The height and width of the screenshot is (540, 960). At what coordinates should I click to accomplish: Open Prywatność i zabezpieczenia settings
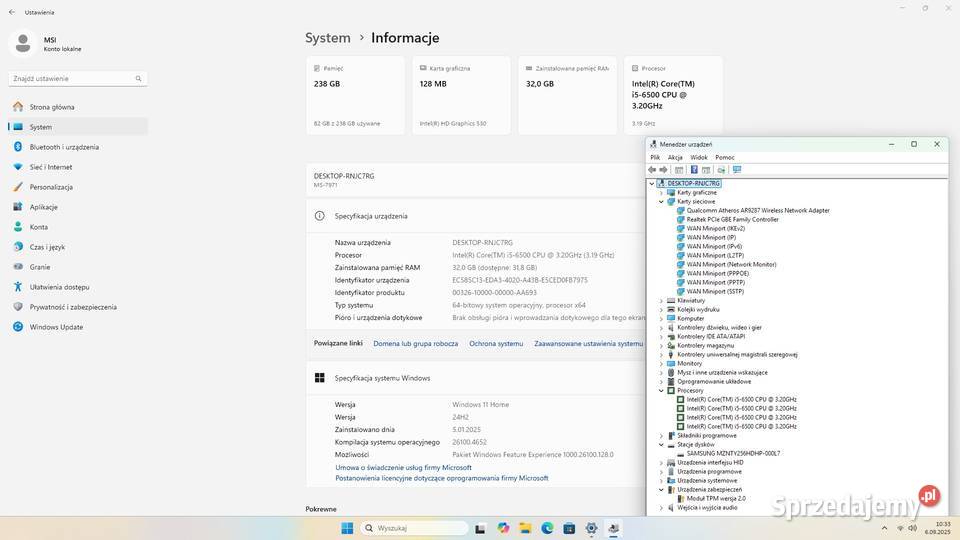78,307
